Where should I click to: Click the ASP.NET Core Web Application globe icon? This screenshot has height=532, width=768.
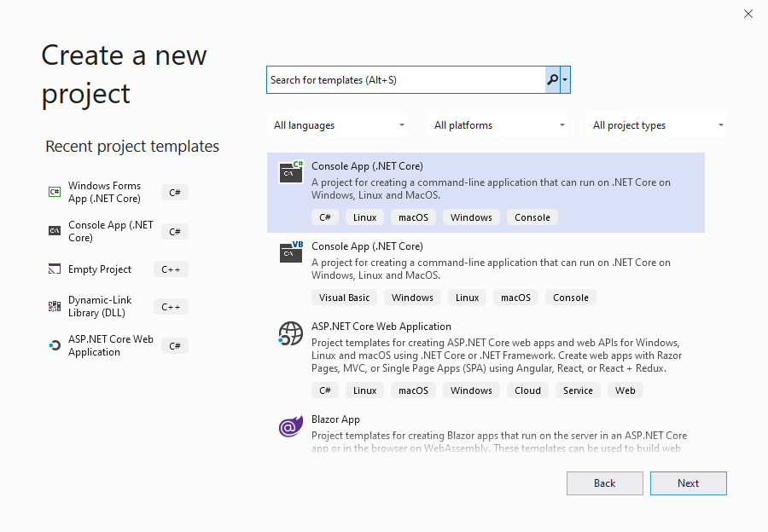pyautogui.click(x=291, y=332)
